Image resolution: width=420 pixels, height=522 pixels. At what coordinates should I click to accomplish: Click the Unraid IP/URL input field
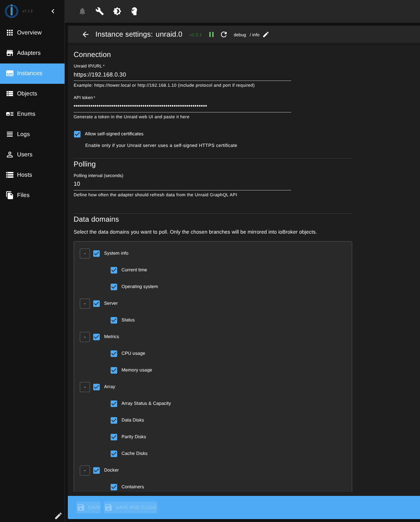click(182, 75)
